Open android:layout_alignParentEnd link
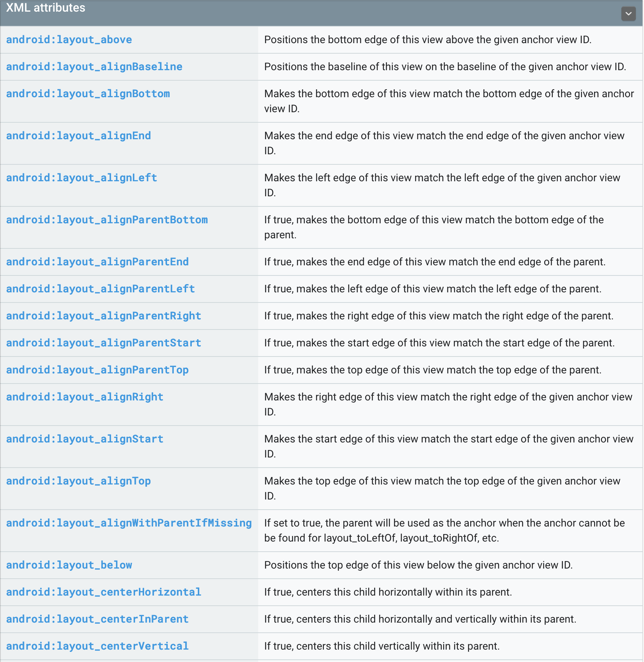The image size is (644, 662). click(97, 262)
